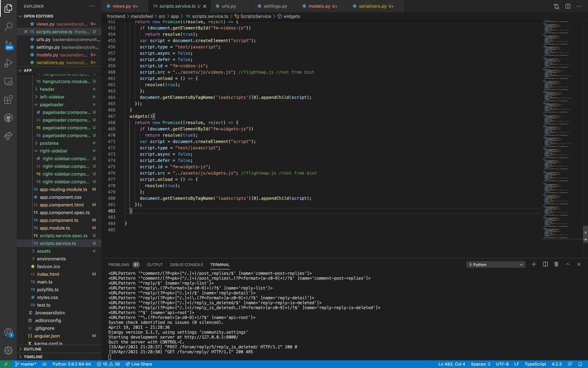
Task: Split the editor to the right
Action: (568, 6)
